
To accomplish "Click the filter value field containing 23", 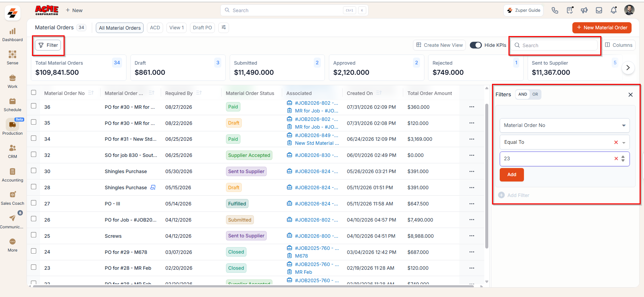I will [x=565, y=159].
